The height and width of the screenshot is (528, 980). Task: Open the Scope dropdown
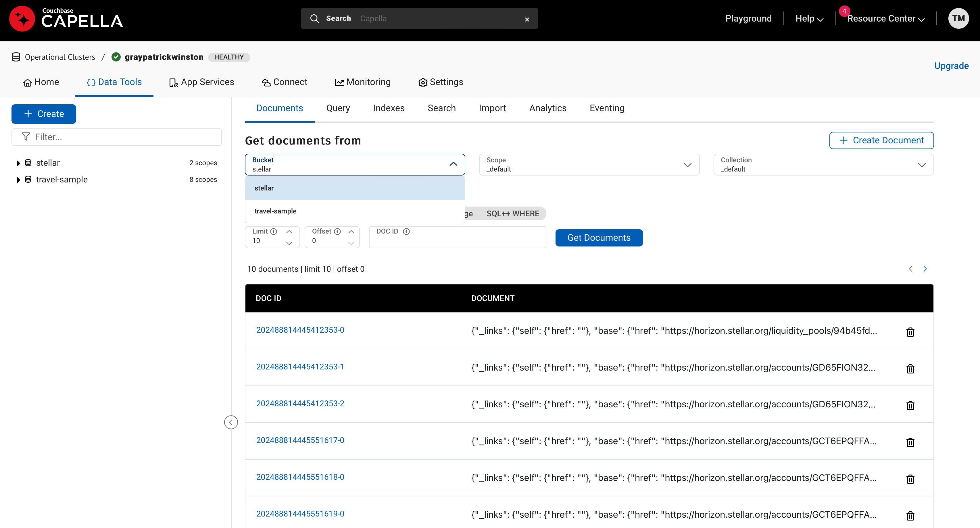[589, 165]
